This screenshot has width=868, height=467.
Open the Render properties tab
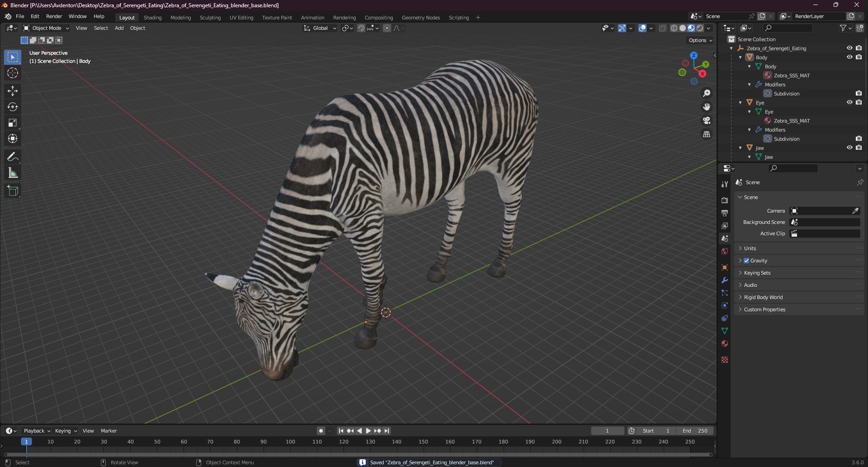coord(725,200)
